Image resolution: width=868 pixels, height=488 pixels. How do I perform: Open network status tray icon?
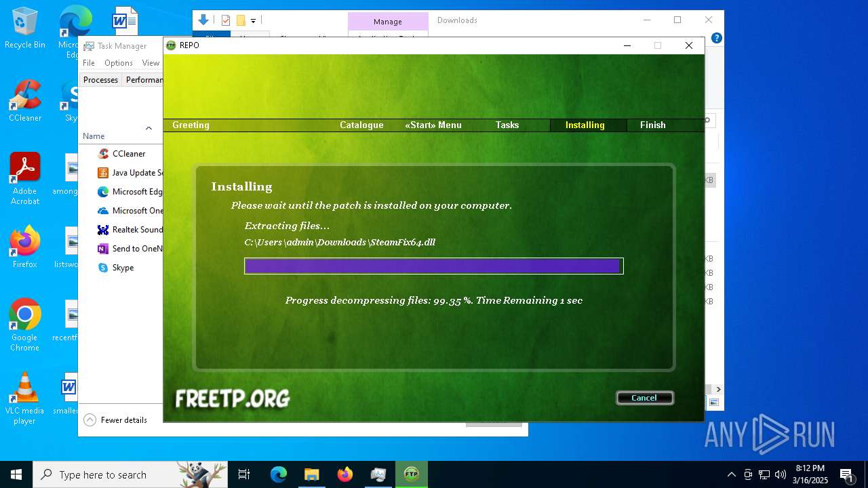click(x=764, y=474)
